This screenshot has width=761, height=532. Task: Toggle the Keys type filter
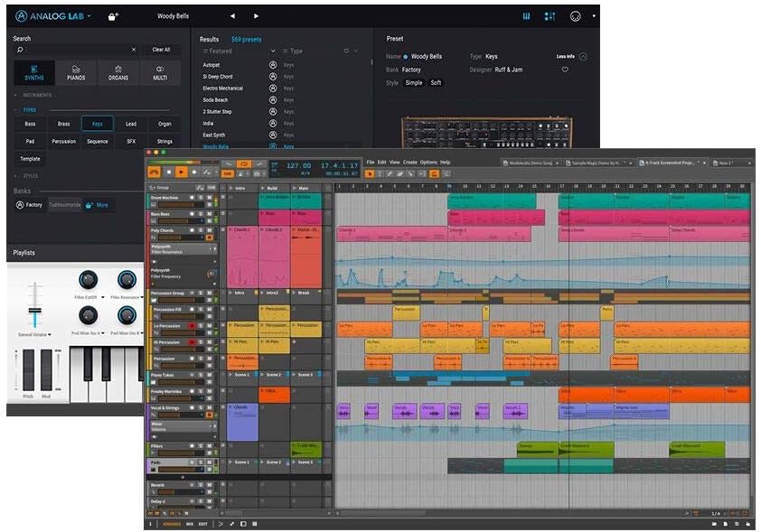98,124
